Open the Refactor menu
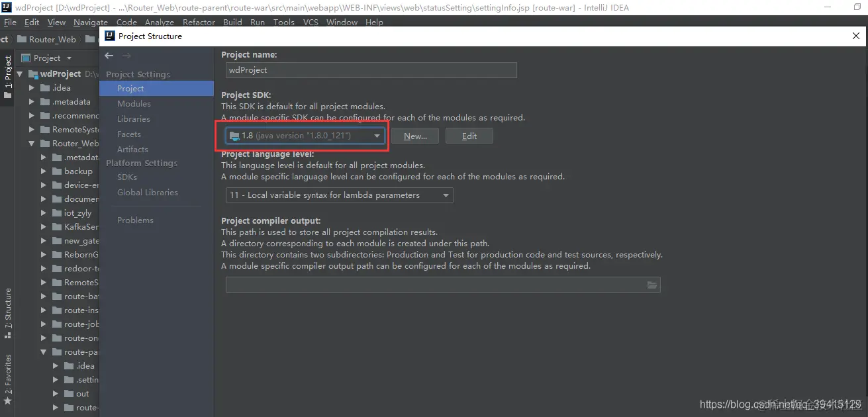Image resolution: width=868 pixels, height=417 pixels. [x=199, y=22]
